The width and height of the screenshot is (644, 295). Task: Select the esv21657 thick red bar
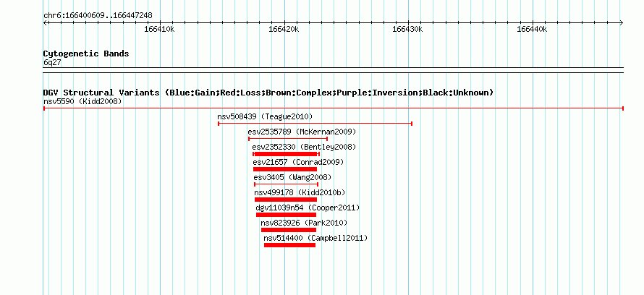click(x=285, y=169)
